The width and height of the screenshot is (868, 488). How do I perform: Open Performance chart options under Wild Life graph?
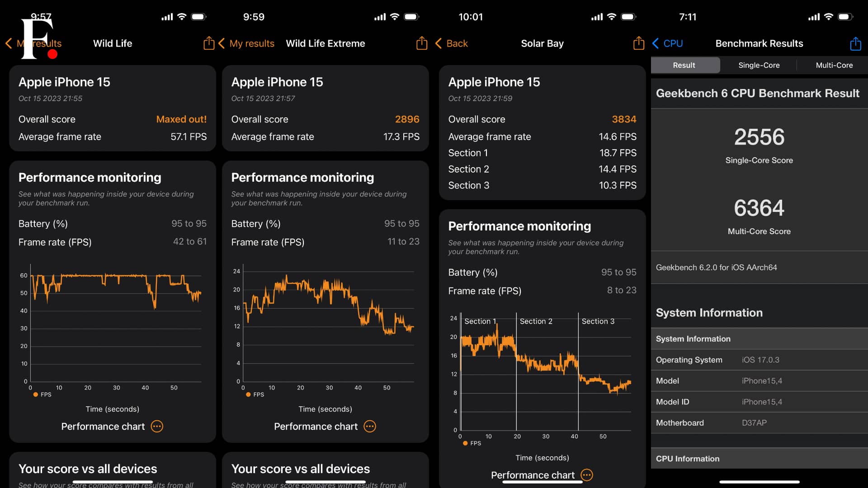click(157, 426)
